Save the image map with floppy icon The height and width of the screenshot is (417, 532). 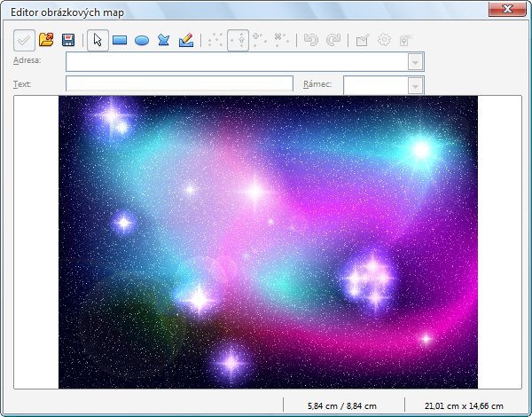(x=68, y=40)
